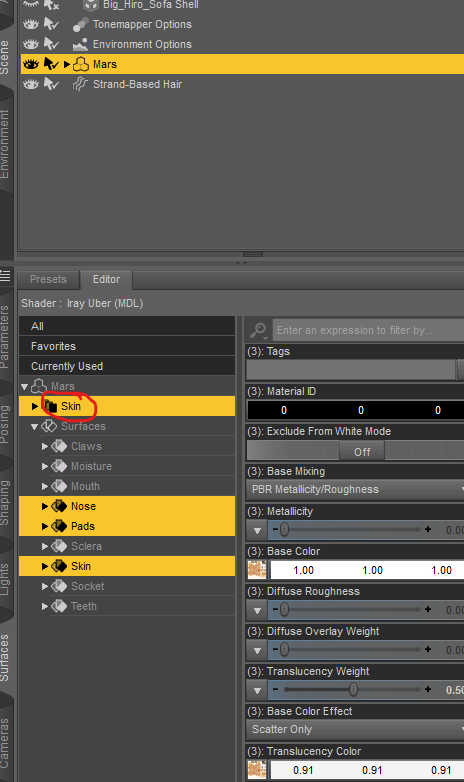Viewport: 464px width, 782px height.
Task: Click the Diffuse Overlay Weight slider handle
Action: click(284, 649)
